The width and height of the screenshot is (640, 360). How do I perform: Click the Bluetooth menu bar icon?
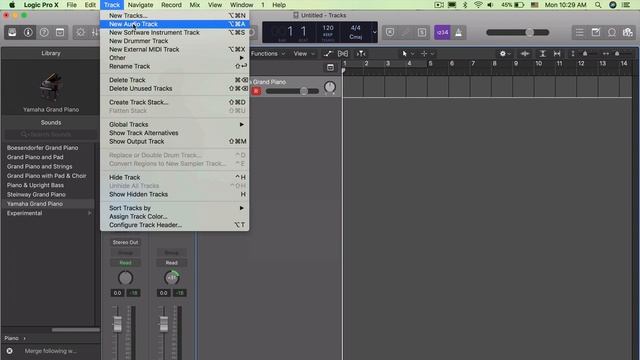[x=465, y=5]
